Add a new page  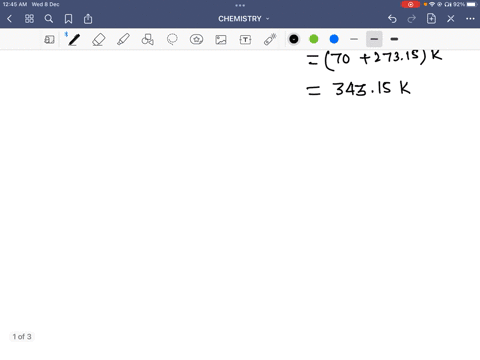point(431,19)
